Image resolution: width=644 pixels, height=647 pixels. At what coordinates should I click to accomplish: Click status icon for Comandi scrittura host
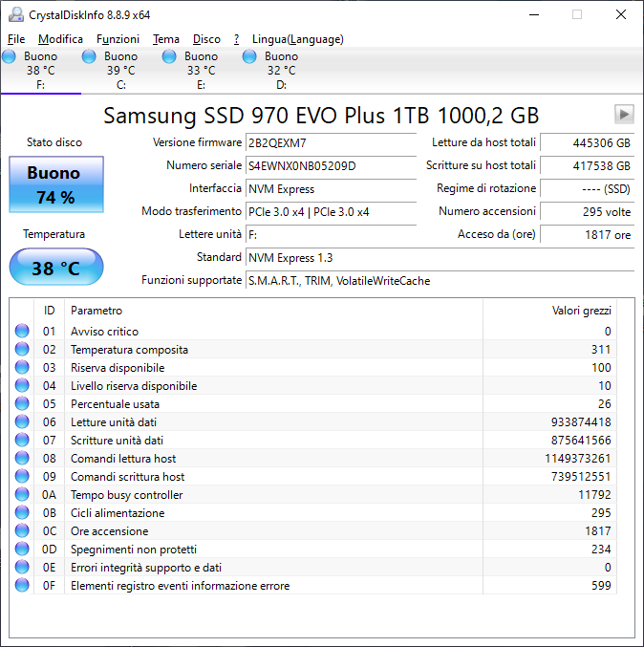pos(22,476)
